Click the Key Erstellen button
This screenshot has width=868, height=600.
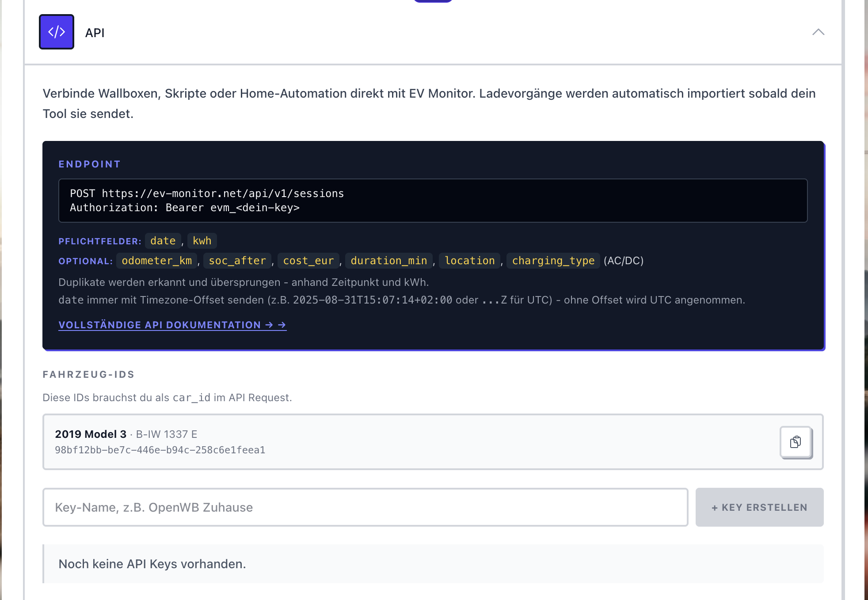[x=759, y=507]
